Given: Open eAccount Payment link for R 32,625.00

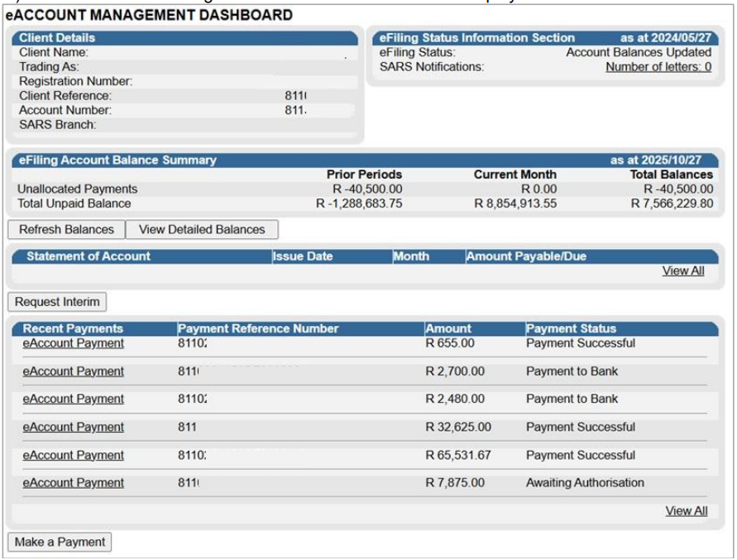Looking at the screenshot, I should pyautogui.click(x=73, y=427).
